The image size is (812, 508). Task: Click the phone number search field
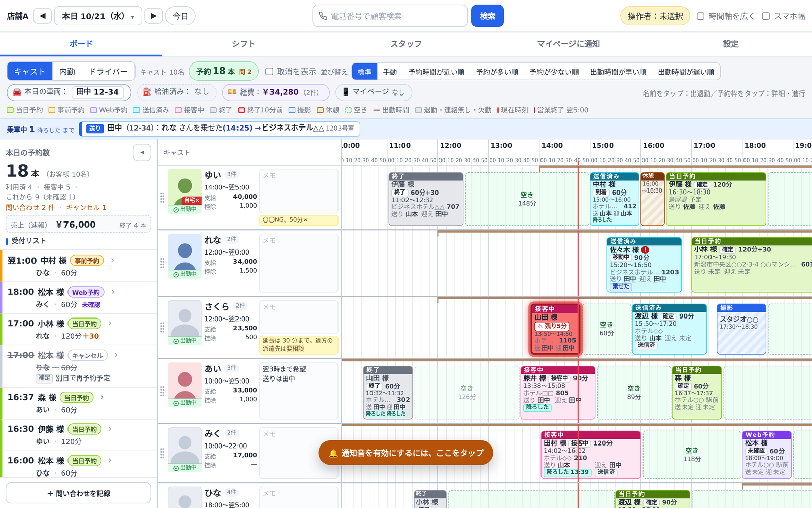pyautogui.click(x=390, y=16)
